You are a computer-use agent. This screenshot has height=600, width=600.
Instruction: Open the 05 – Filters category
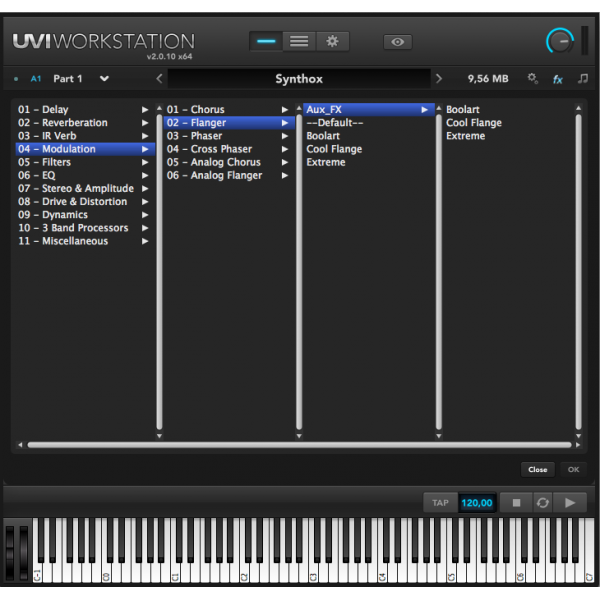click(83, 162)
